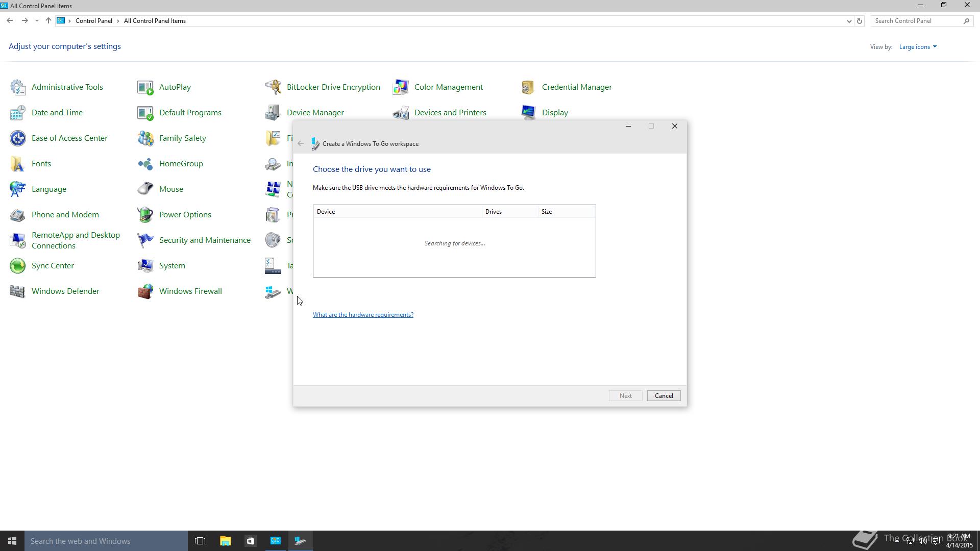The image size is (980, 551).
Task: Open the HomeGroup icon
Action: (145, 164)
